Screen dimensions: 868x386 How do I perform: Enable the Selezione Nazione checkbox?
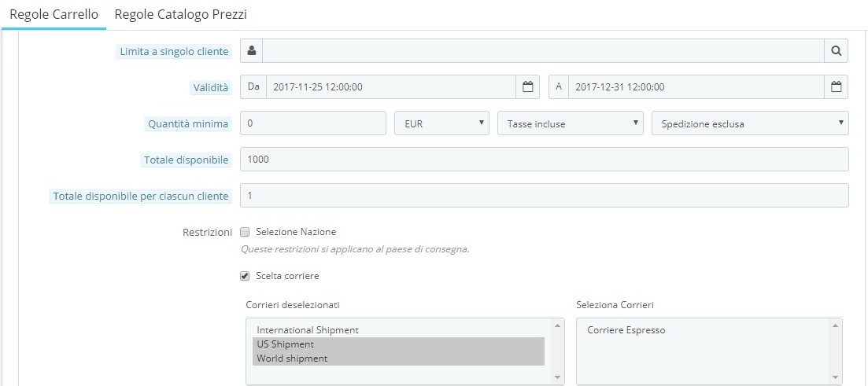[x=246, y=232]
